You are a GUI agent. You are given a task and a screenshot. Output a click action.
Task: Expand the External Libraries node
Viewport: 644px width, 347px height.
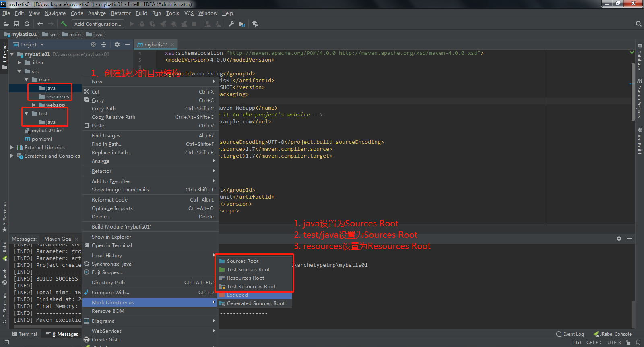12,148
